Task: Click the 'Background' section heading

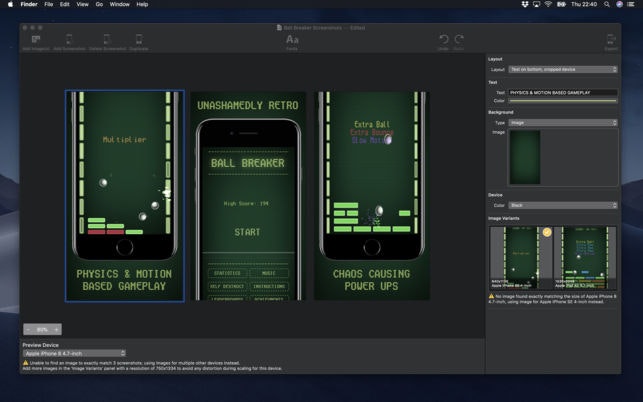Action: (x=501, y=112)
